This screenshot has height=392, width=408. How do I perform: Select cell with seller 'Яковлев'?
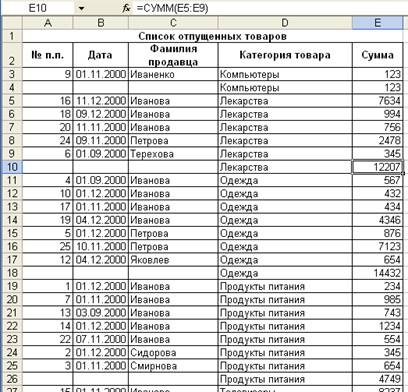(x=173, y=260)
